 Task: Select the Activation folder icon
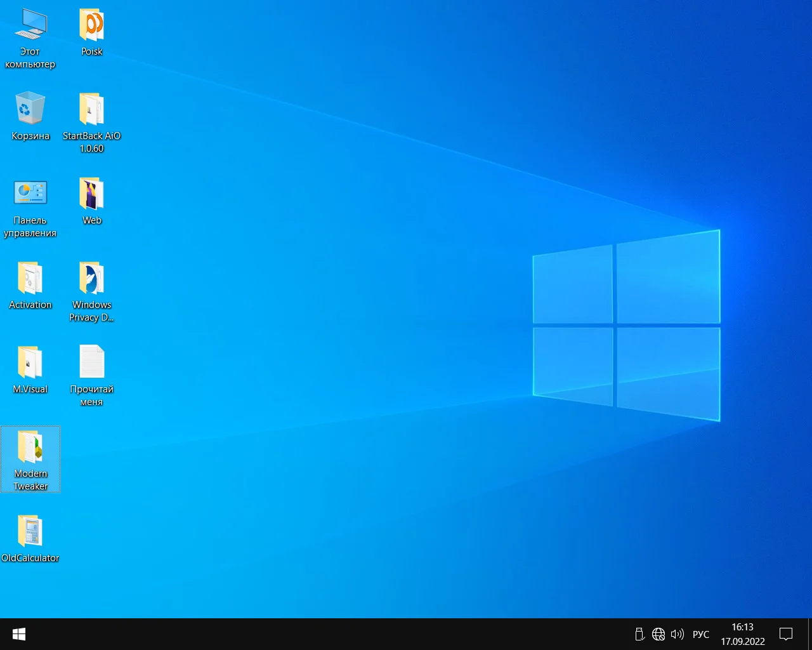[x=30, y=278]
